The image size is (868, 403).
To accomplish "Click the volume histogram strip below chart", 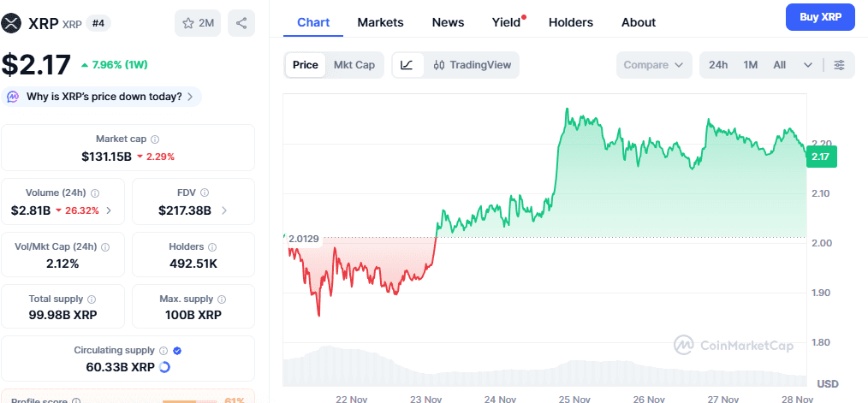I will pos(544,366).
